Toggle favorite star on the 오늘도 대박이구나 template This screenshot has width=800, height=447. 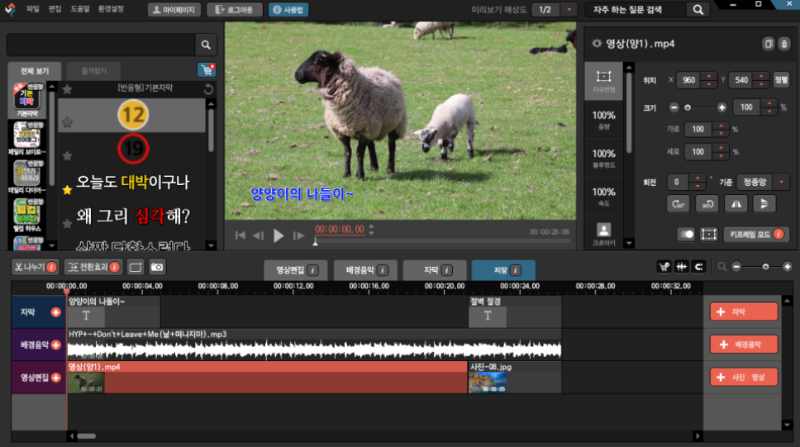point(67,187)
